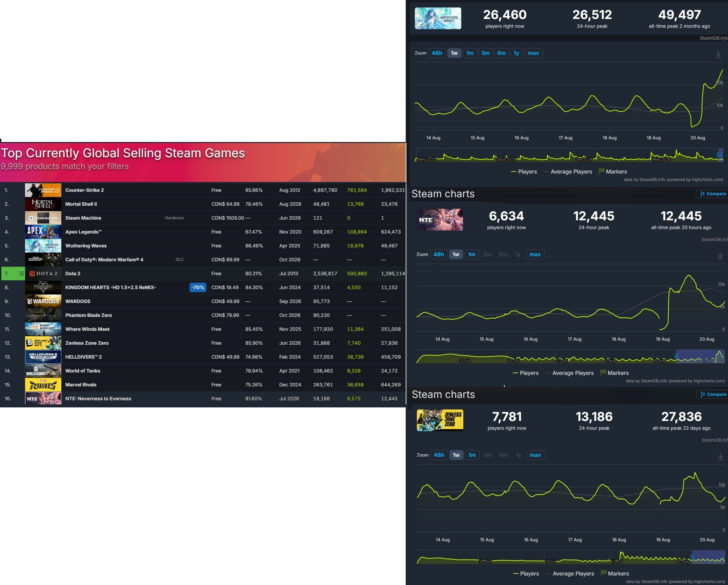Select max zoom on NTE chart
The image size is (728, 585).
[x=535, y=255]
